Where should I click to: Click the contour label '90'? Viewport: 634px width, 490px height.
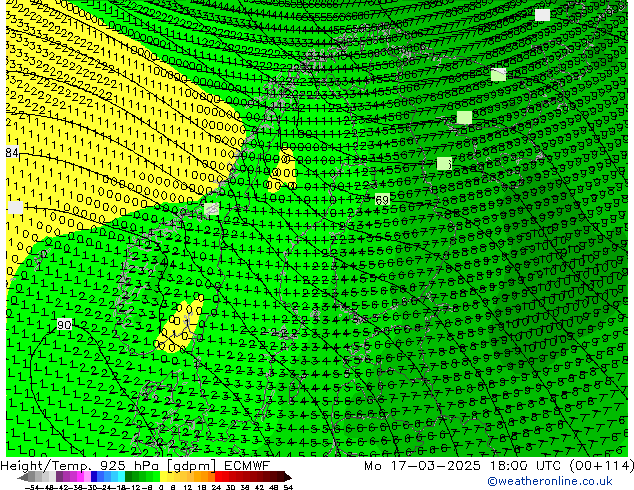coord(64,325)
